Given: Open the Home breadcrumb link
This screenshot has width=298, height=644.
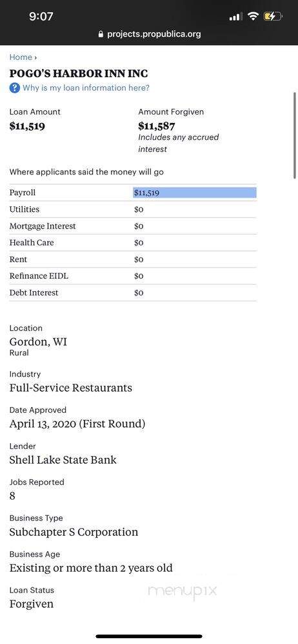Looking at the screenshot, I should 21,57.
